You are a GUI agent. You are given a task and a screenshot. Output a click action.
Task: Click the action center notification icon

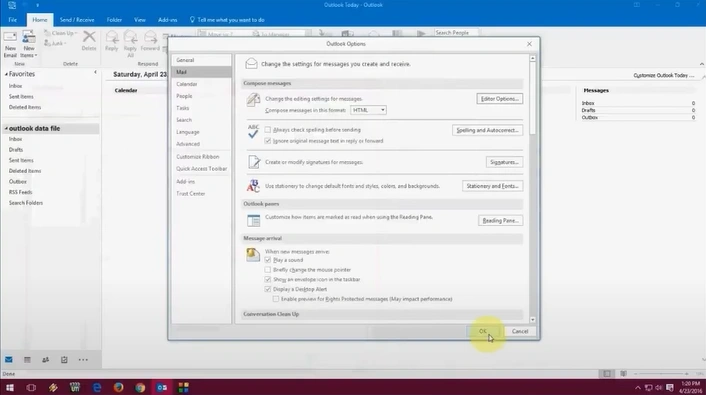[x=670, y=388]
